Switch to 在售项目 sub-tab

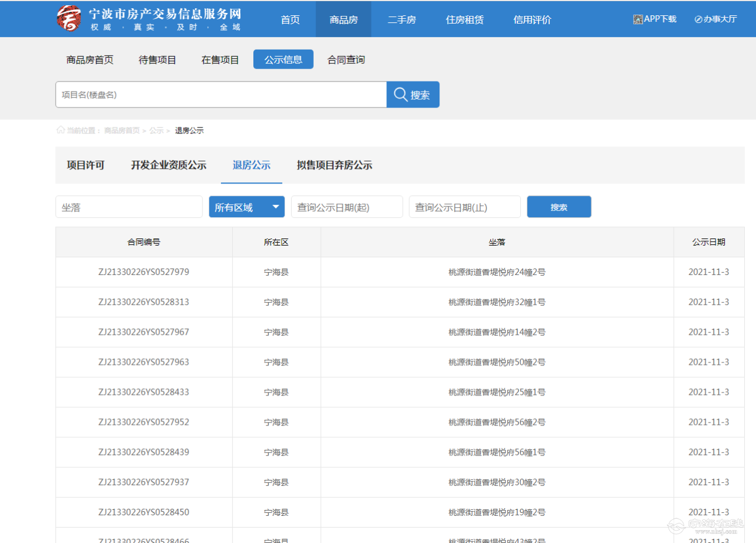point(220,60)
